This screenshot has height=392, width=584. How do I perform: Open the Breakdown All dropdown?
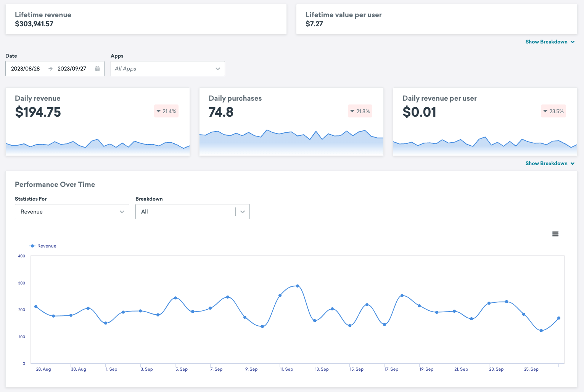(193, 212)
